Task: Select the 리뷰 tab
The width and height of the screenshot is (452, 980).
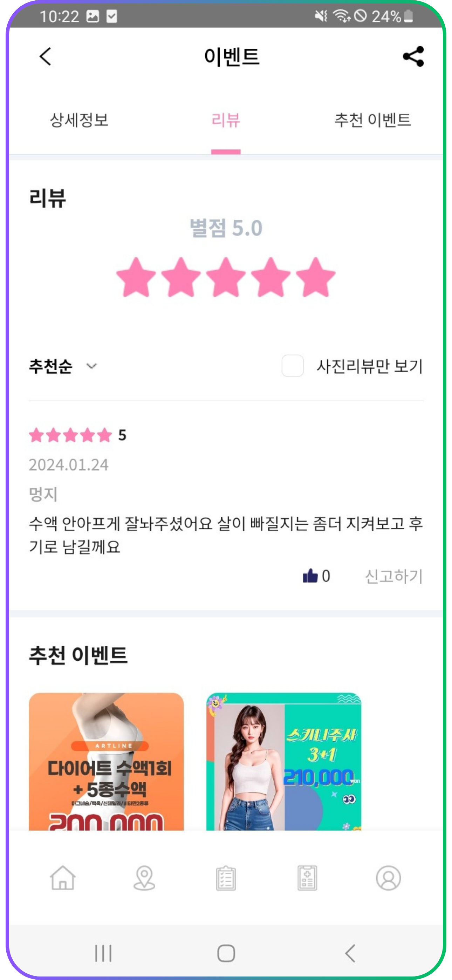Action: coord(226,120)
